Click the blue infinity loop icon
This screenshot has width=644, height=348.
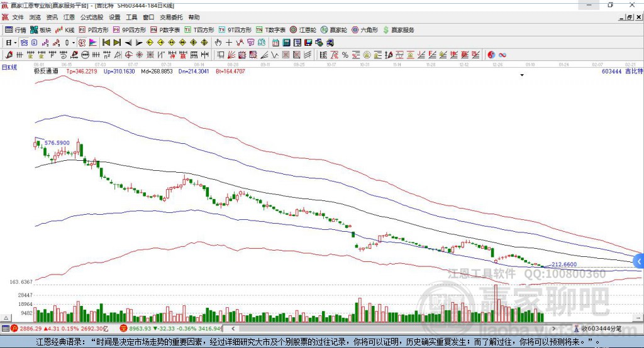coord(502,55)
